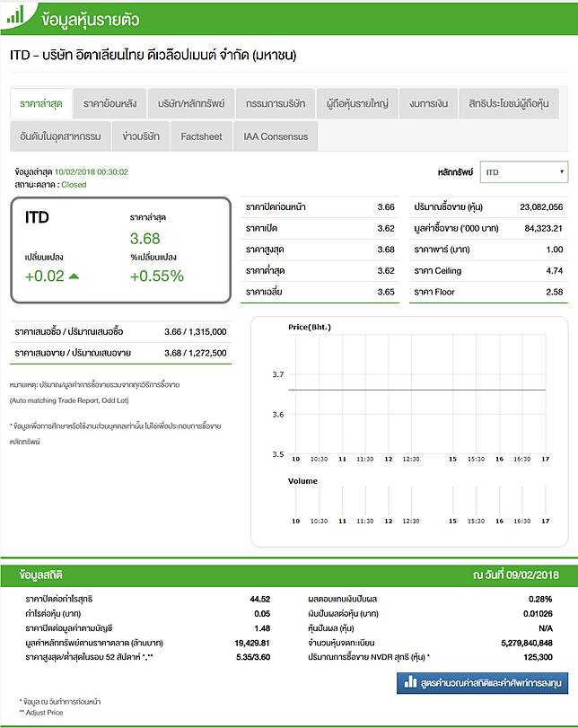This screenshot has height=728, width=578.
Task: Click the trading value 84,323.21
Action: pos(544,228)
